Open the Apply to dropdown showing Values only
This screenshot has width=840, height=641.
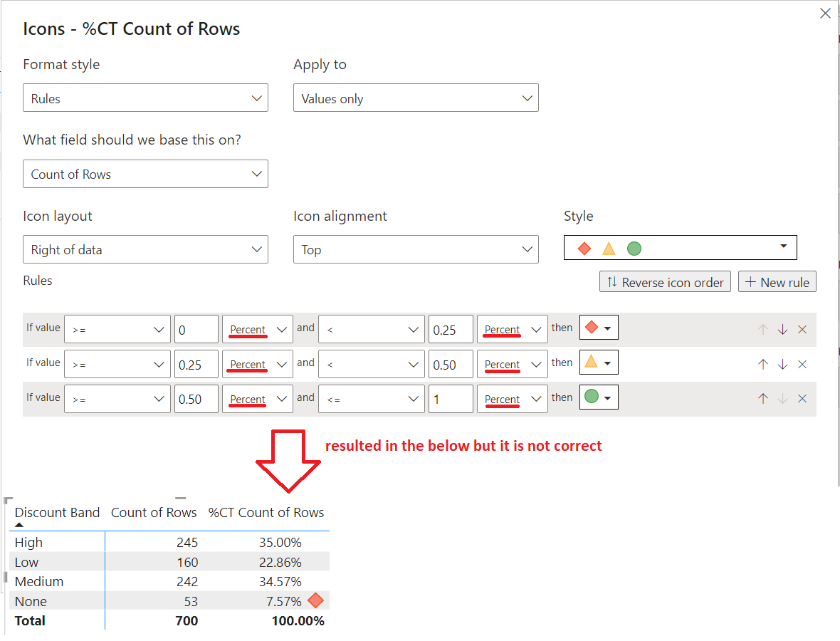pyautogui.click(x=416, y=98)
